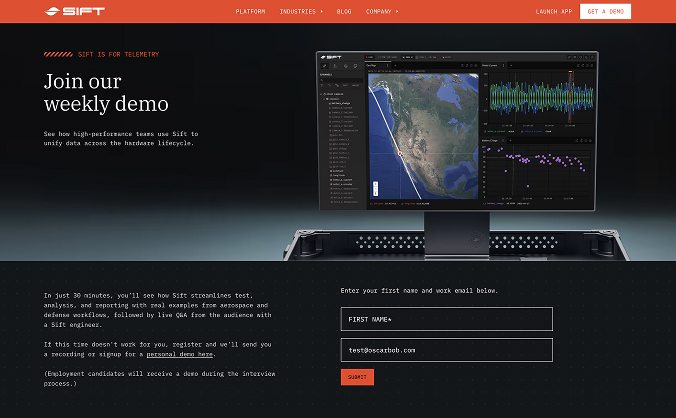This screenshot has width=676, height=418.
Task: Go to the Blog page
Action: point(344,12)
